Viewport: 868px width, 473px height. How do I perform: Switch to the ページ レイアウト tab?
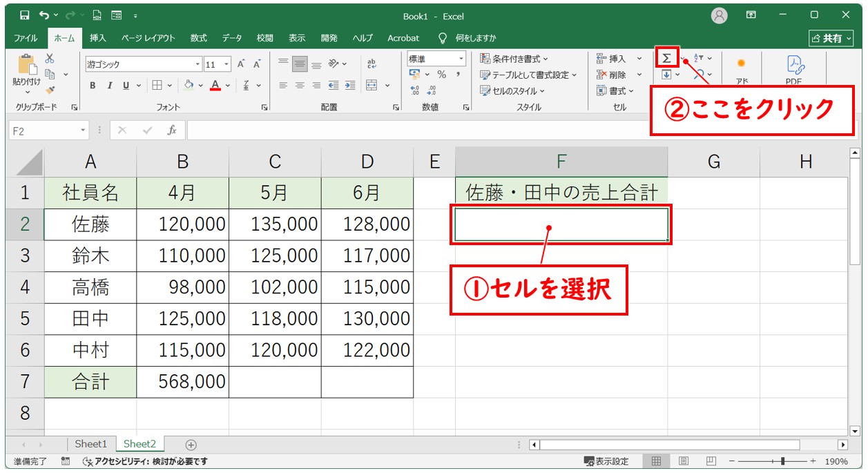coord(148,38)
